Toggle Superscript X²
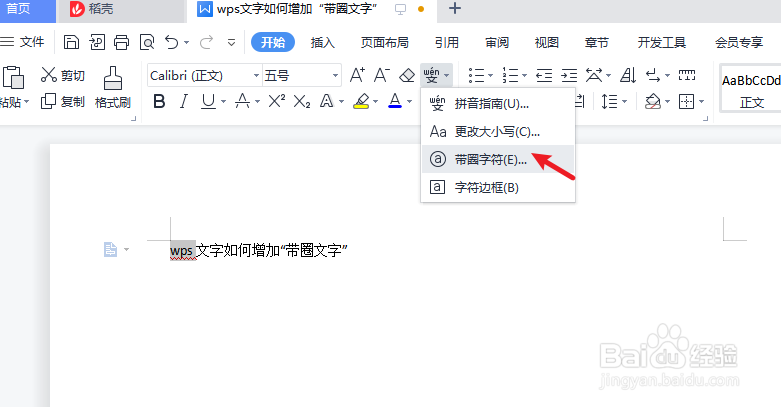Screen dimensions: 781x407 click(276, 102)
